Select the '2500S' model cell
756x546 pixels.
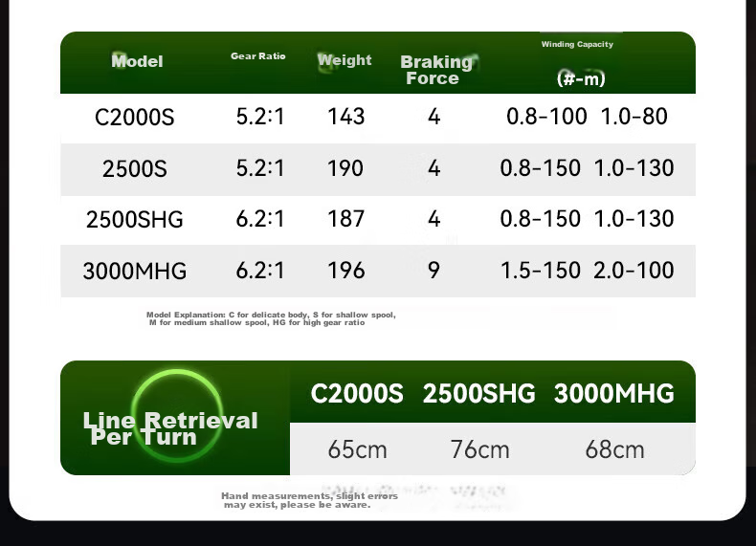click(135, 169)
